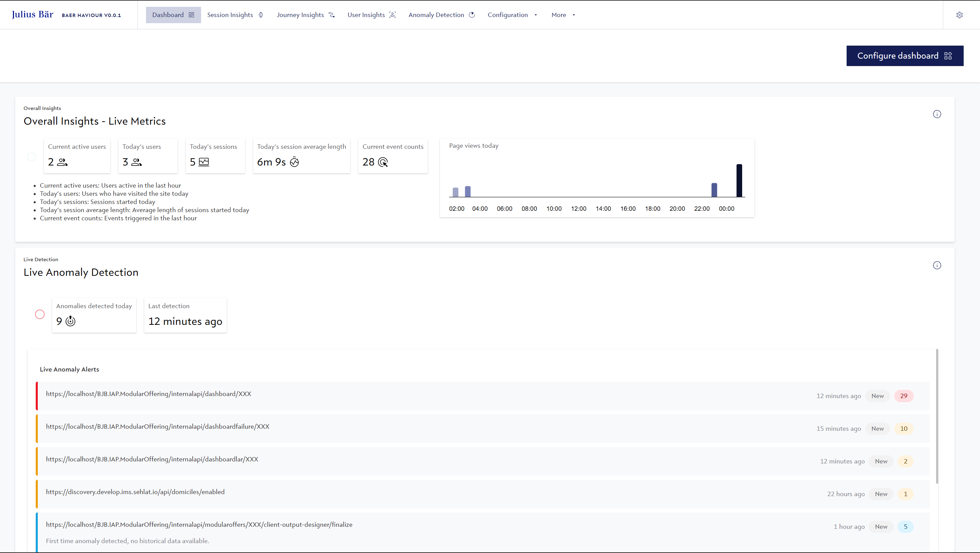Open the domiciles/enabled anomaly alert
The height and width of the screenshot is (553, 980).
[483, 494]
